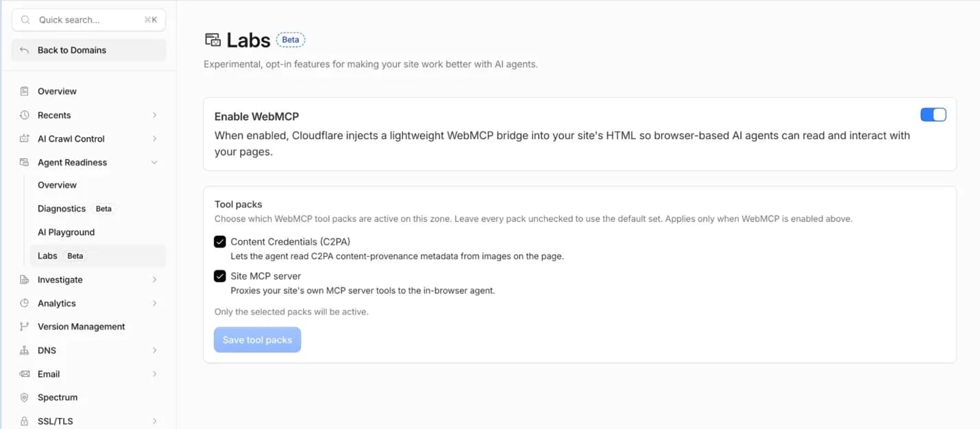980x429 pixels.
Task: Collapse the Agent Readiness chevron
Action: pyautogui.click(x=154, y=162)
